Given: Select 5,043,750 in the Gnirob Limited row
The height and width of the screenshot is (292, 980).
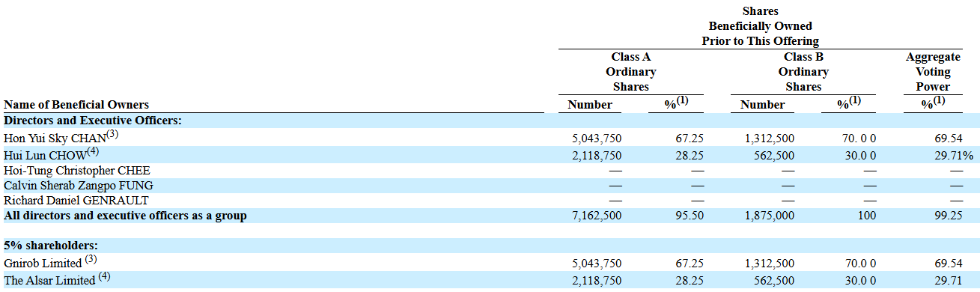Looking at the screenshot, I should point(597,264).
